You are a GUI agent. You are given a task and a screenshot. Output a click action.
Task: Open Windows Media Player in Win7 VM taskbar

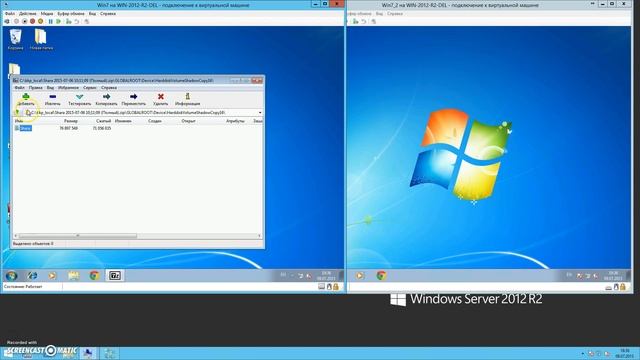(x=52, y=276)
